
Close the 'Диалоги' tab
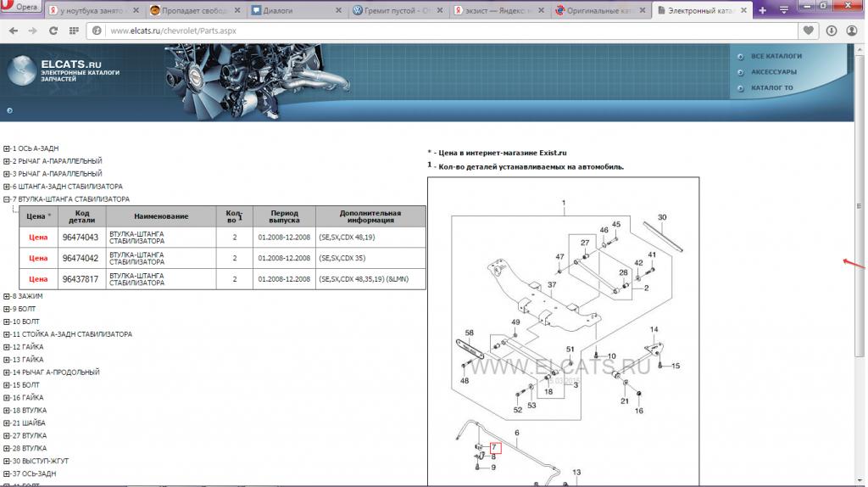coord(339,10)
